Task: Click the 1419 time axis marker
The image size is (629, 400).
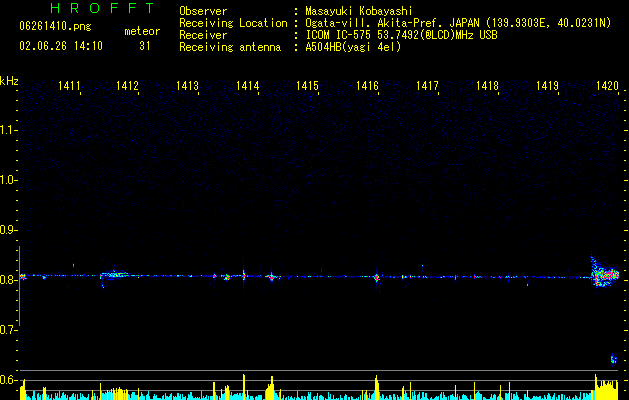Action: click(547, 86)
